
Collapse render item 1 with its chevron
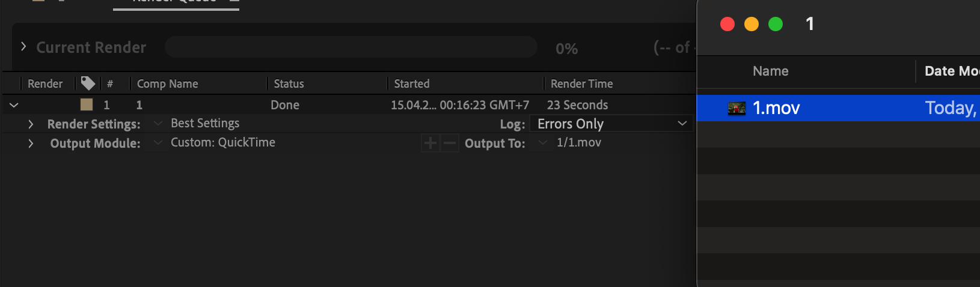[14, 105]
